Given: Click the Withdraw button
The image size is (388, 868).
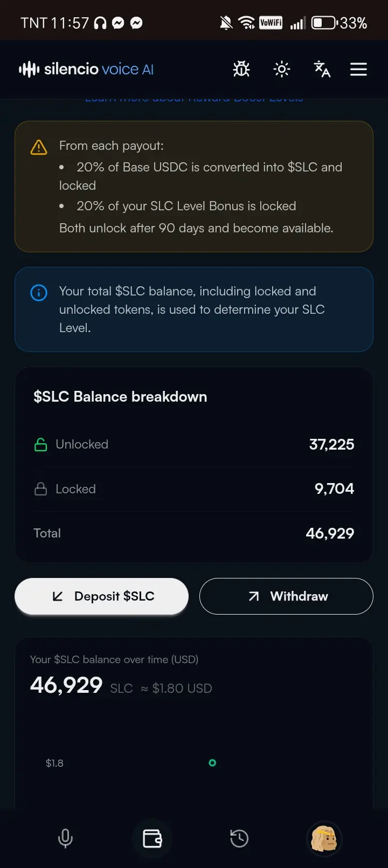Looking at the screenshot, I should (286, 596).
